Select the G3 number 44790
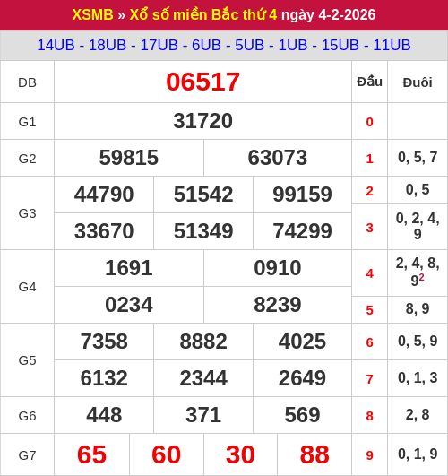448x476 pixels. point(104,195)
